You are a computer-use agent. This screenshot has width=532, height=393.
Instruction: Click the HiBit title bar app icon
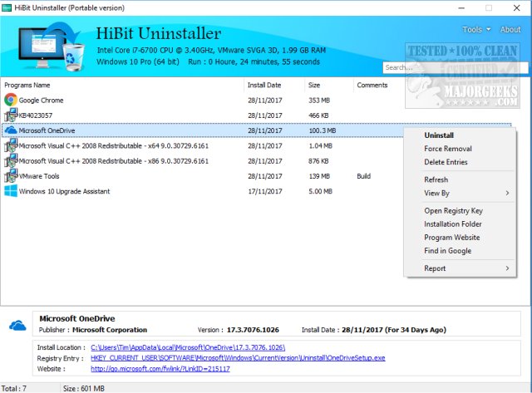click(7, 7)
